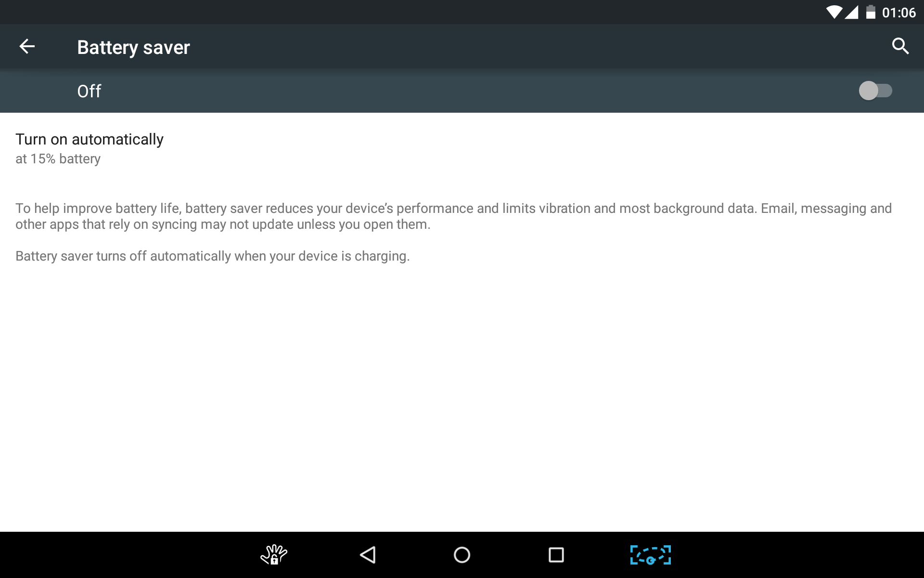Tap the empty white area below text

coord(462,395)
